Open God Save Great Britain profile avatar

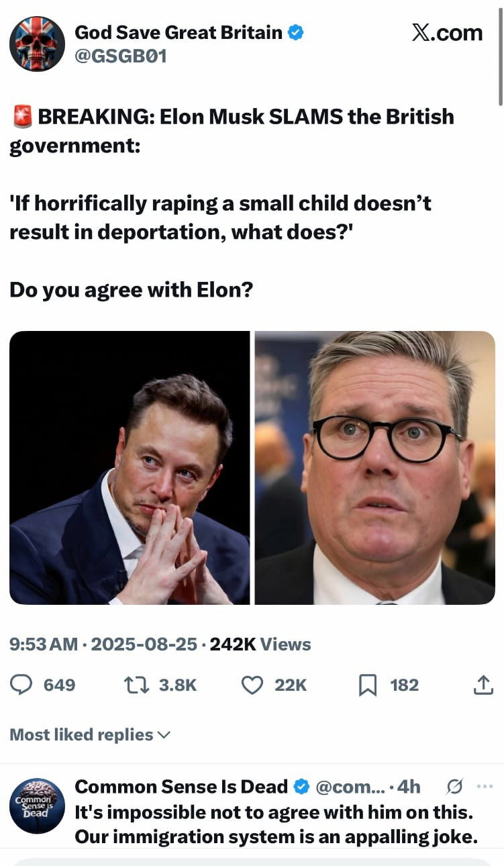(38, 44)
